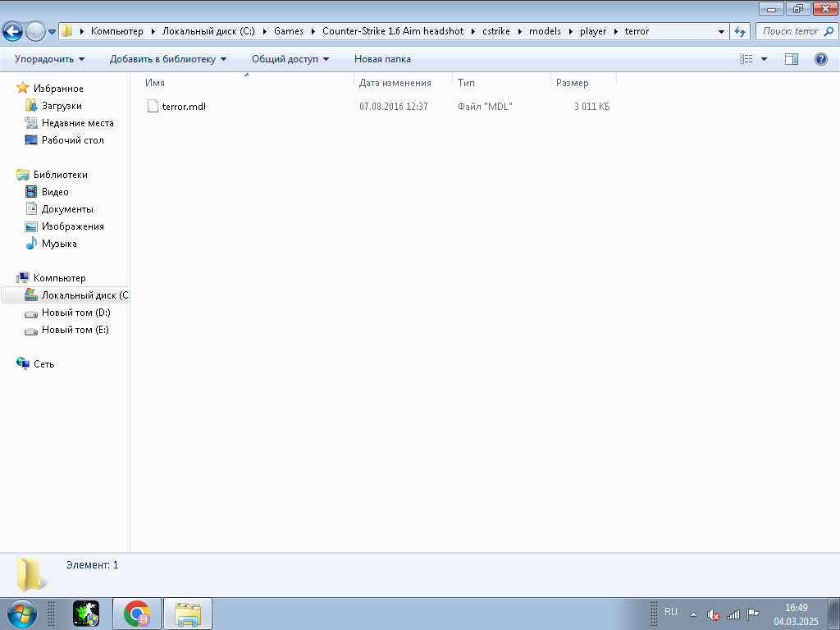Switch the RU input language indicator
840x630 pixels.
[x=671, y=612]
